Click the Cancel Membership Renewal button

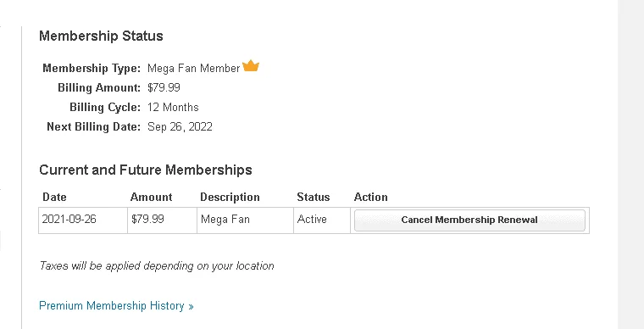coord(469,220)
